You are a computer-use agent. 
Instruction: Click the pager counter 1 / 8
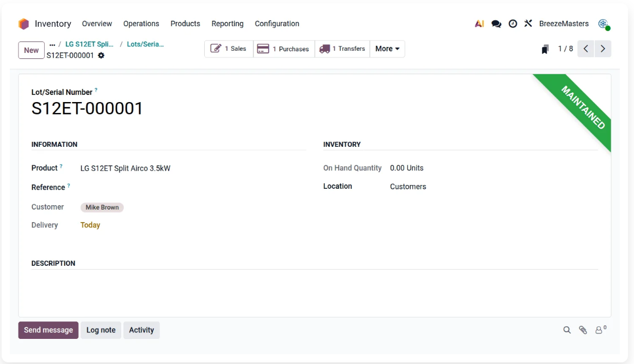tap(565, 49)
